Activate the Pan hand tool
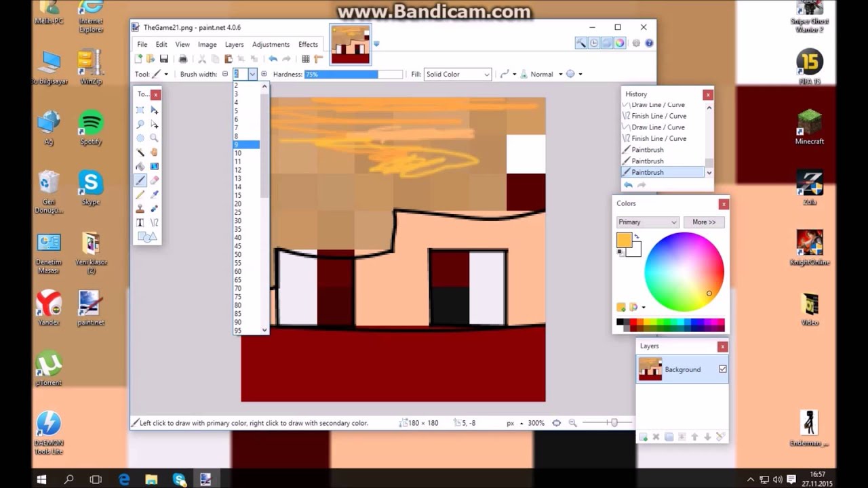Viewport: 868px width, 488px height. point(155,152)
